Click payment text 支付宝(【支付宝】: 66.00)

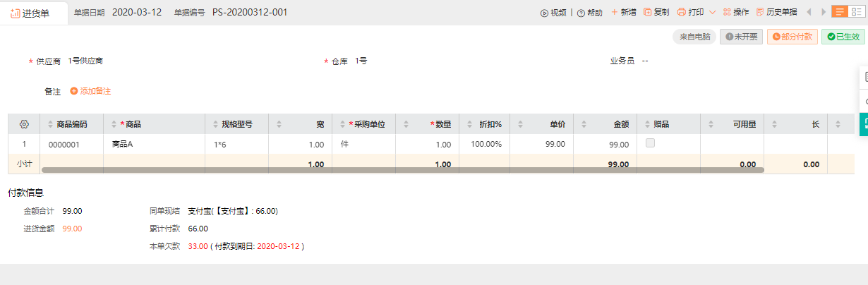tap(233, 210)
